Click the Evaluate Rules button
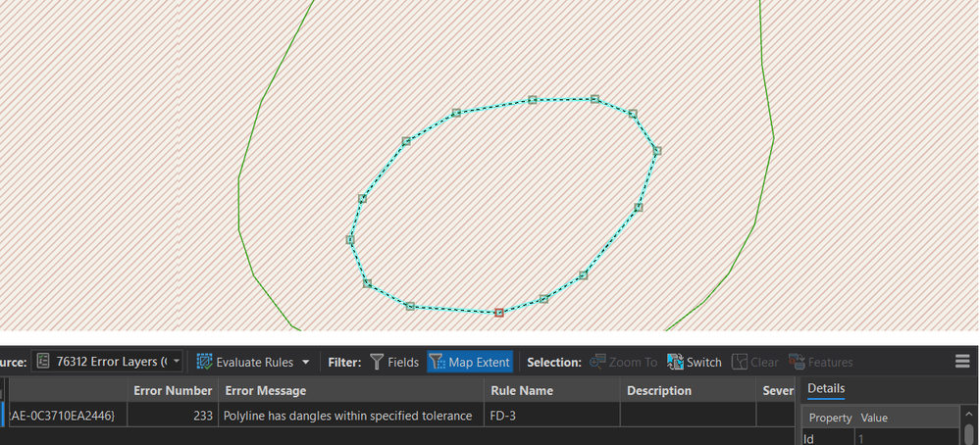This screenshot has width=980, height=445. [245, 362]
